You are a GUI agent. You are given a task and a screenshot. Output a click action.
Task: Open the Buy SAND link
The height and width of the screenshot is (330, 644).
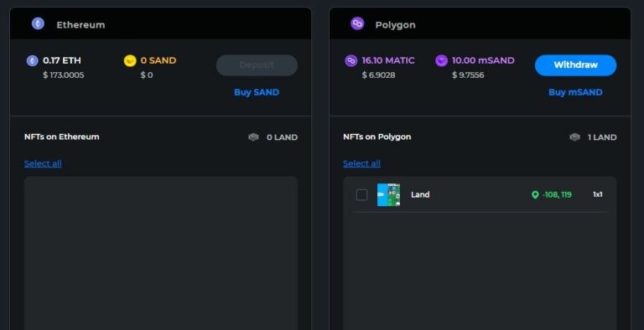[257, 92]
